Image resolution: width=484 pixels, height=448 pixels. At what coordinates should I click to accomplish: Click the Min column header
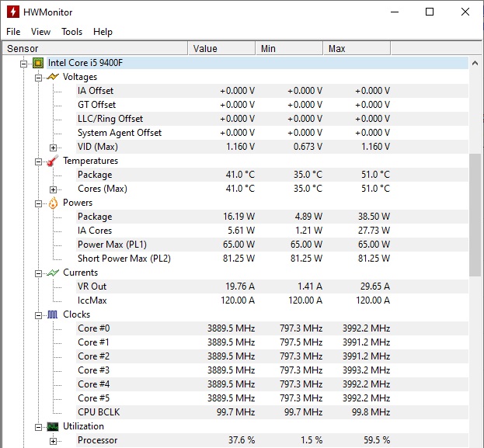pos(289,48)
